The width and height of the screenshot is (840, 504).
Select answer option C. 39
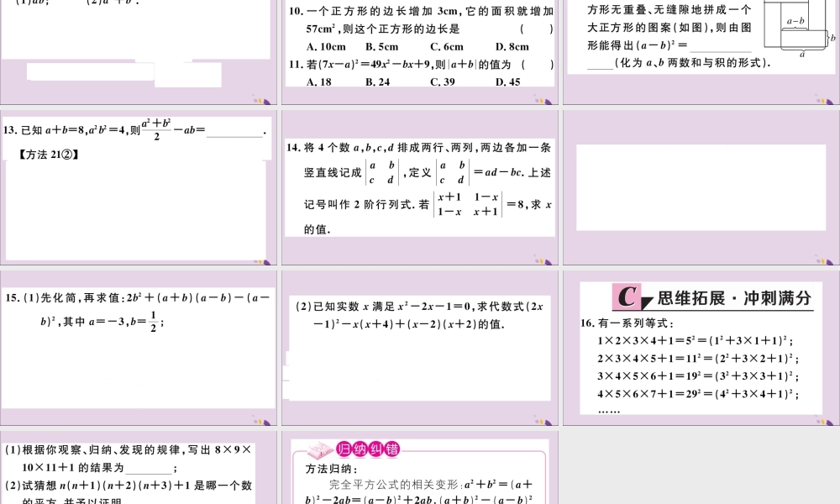tap(443, 82)
